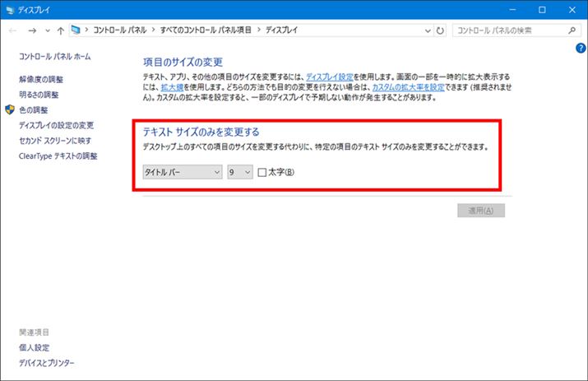Open 明るさの調整 sidebar link

[39, 95]
